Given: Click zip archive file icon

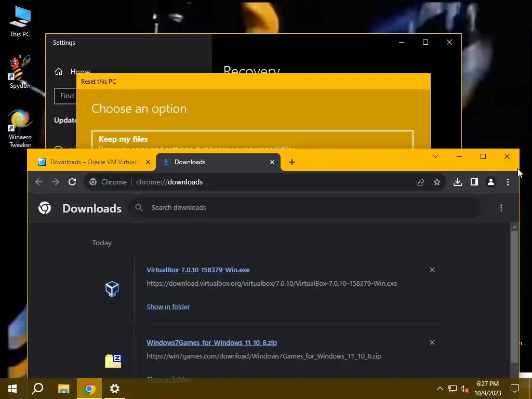Looking at the screenshot, I should [113, 361].
